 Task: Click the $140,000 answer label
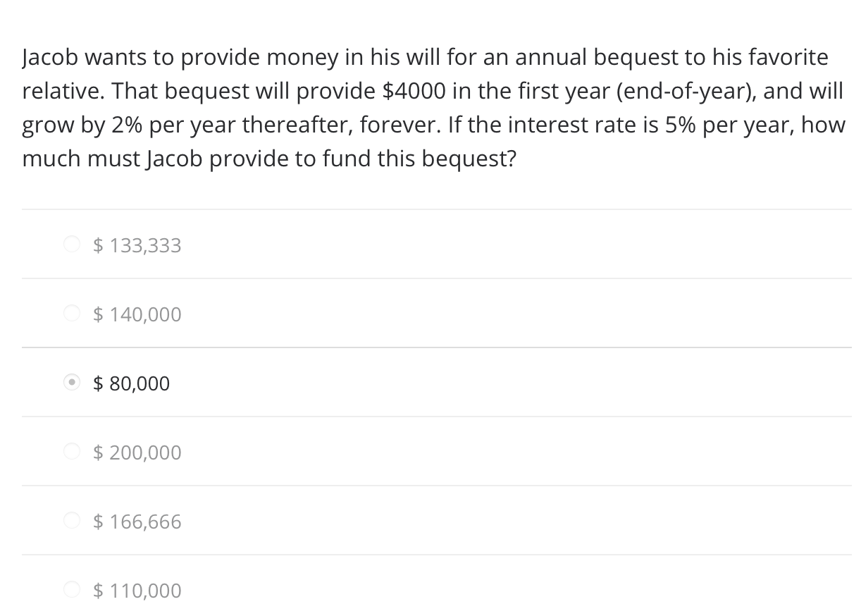click(137, 314)
